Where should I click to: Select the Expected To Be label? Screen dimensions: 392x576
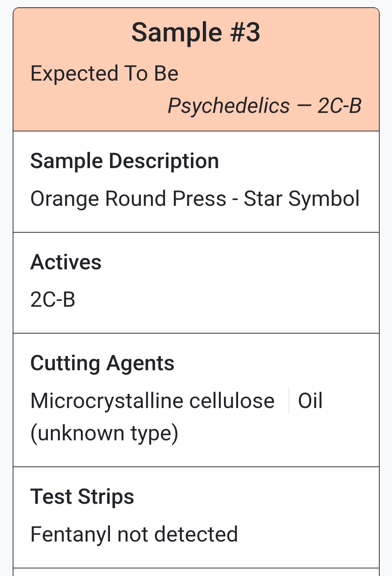click(x=105, y=74)
